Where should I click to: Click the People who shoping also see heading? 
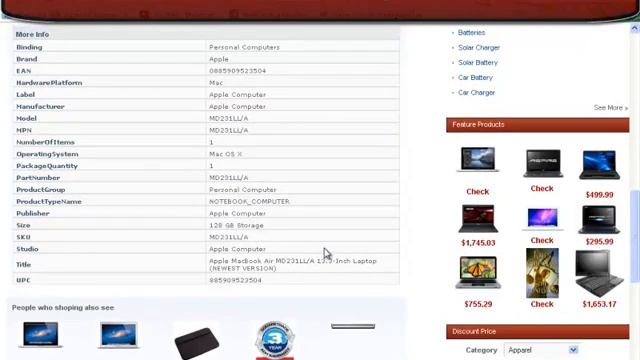coord(63,308)
